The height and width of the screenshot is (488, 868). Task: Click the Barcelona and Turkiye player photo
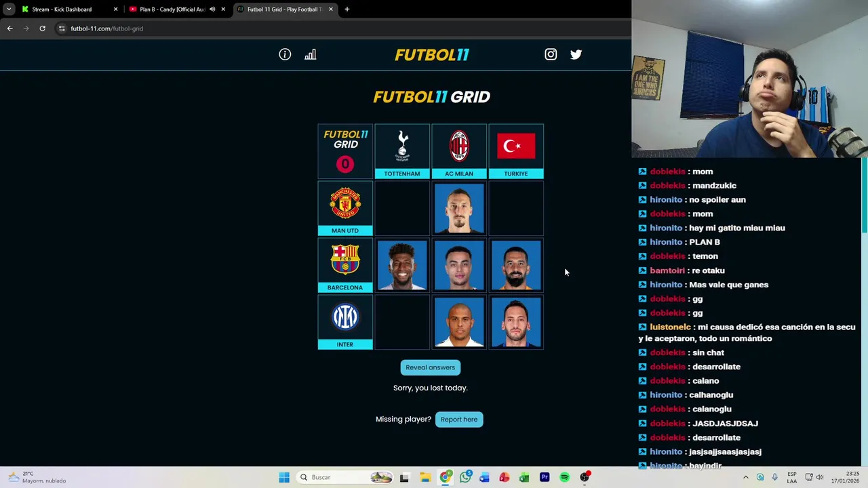click(516, 265)
